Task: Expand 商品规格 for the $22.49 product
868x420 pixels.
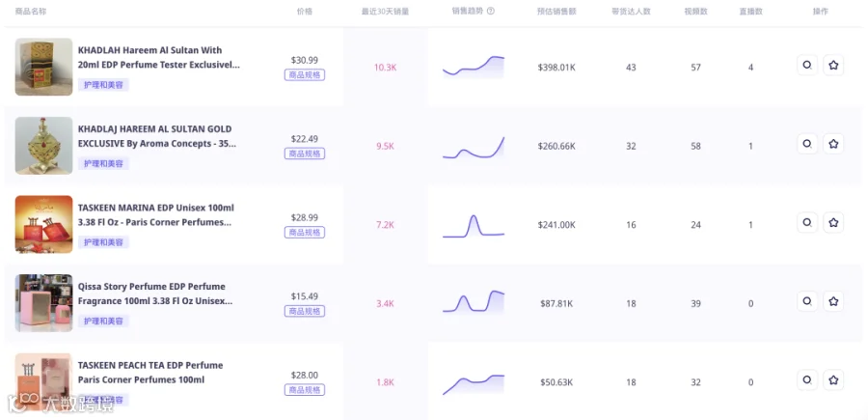Action: (x=304, y=154)
